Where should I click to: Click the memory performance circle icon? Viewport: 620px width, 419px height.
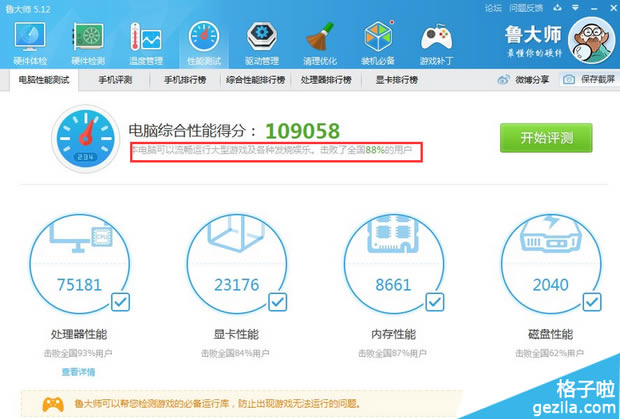click(393, 264)
